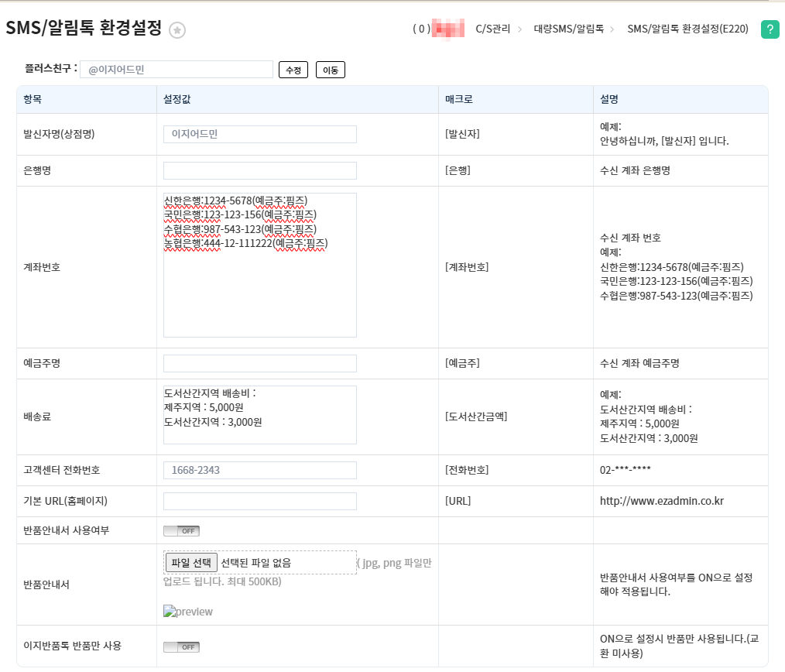Click the blurred user avatar in header
This screenshot has height=672, width=785.
tap(448, 29)
